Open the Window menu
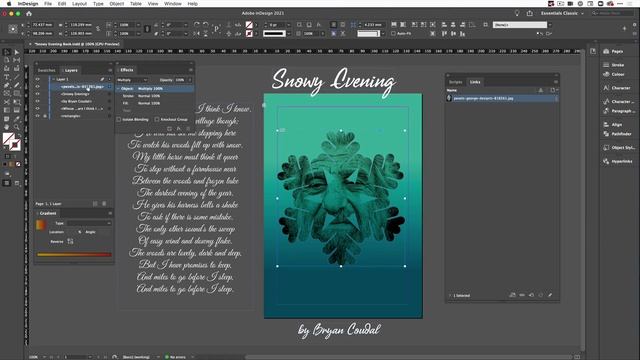Viewport: 640px width, 360px height. (173, 4)
